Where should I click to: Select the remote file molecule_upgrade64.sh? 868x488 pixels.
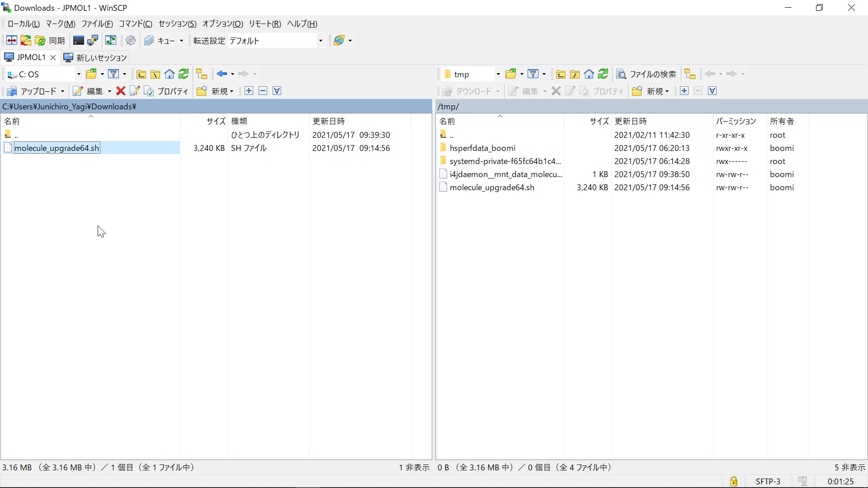point(492,187)
